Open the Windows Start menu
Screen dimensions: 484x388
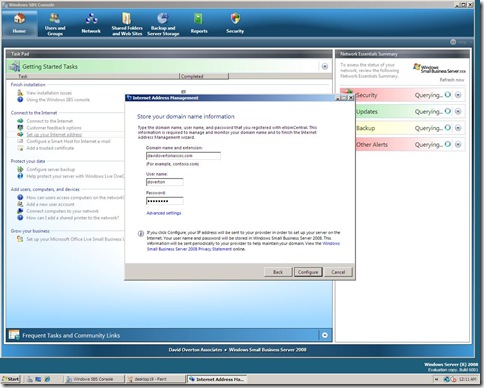click(x=11, y=379)
